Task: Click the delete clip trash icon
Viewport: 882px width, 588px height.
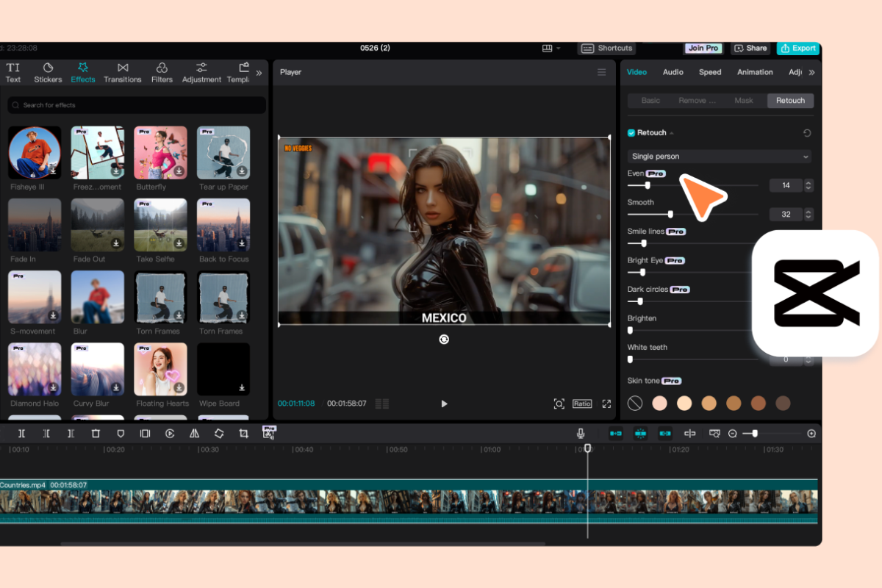Action: click(96, 434)
